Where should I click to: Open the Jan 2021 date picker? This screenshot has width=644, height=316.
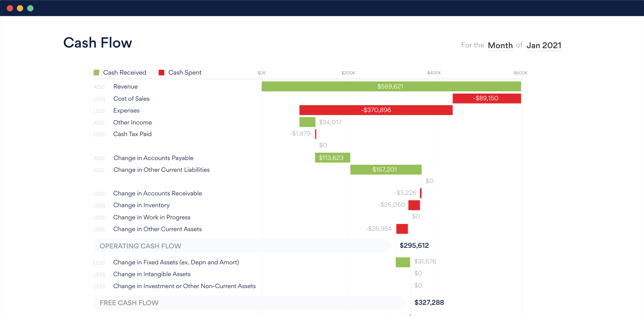544,45
